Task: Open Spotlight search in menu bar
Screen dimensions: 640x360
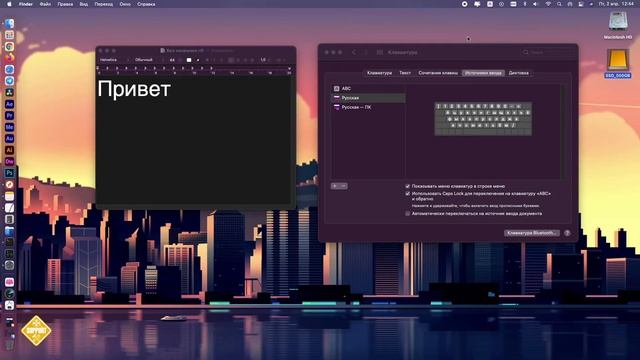Action: coord(559,4)
